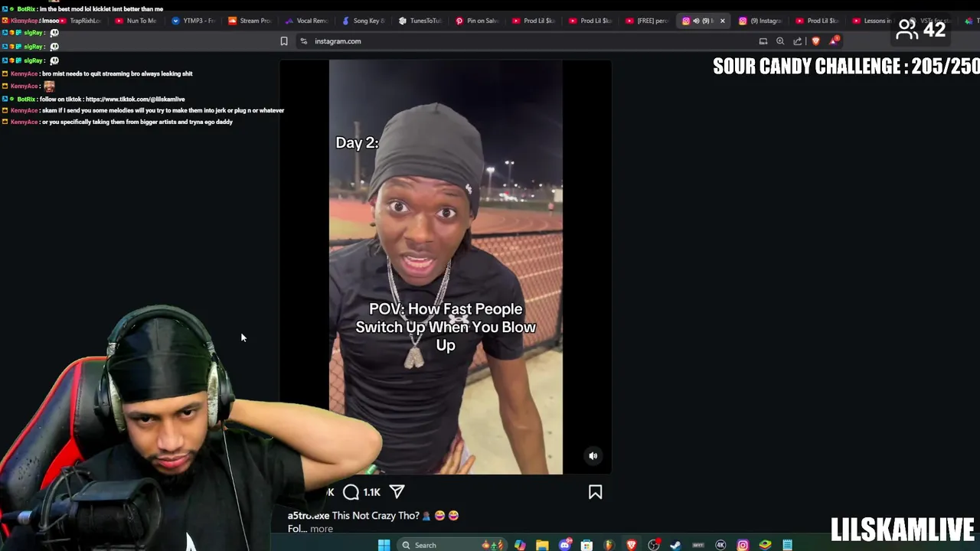Open File Explorer from the taskbar

pyautogui.click(x=542, y=545)
